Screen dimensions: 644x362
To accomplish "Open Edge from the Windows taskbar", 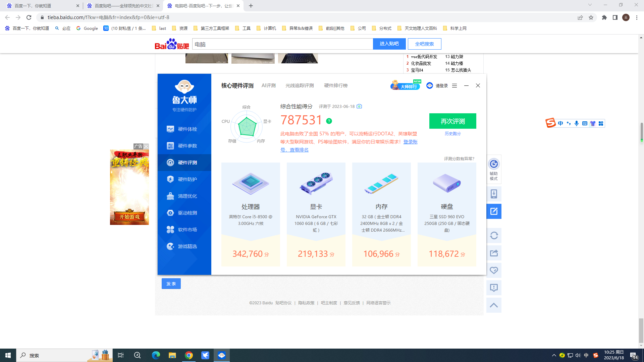I will 156,355.
